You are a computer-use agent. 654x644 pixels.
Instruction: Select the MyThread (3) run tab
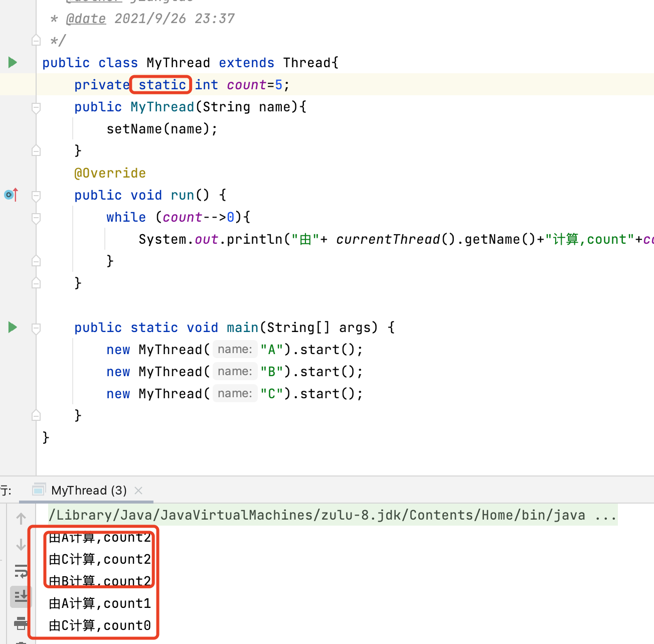[89, 490]
